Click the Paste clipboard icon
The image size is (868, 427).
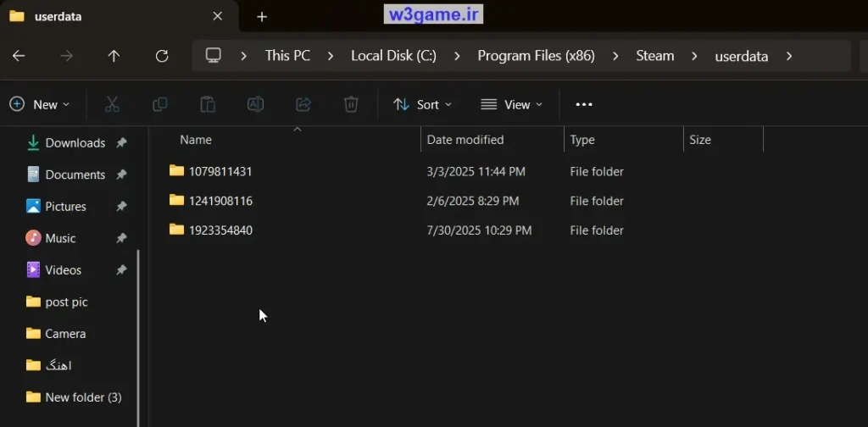tap(208, 104)
